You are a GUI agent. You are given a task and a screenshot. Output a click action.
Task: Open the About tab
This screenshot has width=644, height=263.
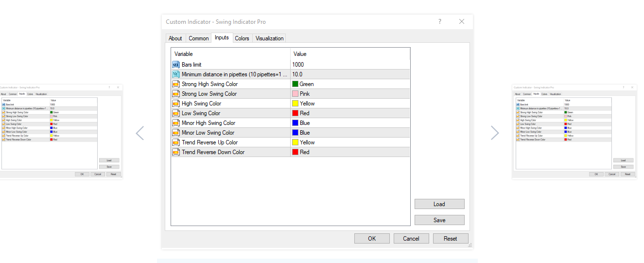click(175, 38)
